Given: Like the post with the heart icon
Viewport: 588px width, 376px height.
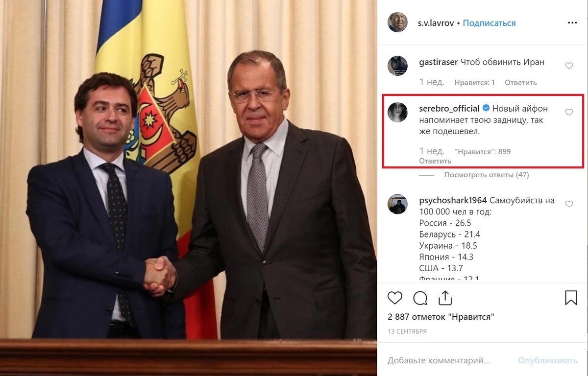Looking at the screenshot, I should tap(395, 298).
